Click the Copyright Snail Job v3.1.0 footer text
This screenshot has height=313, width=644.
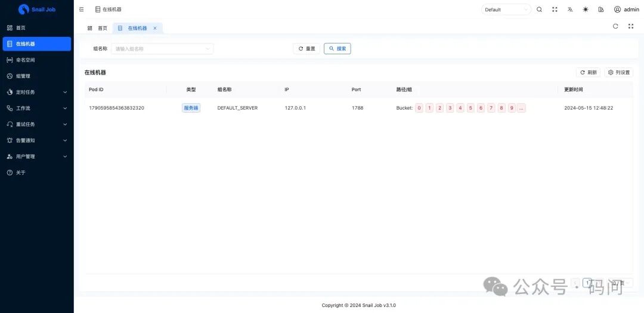coord(358,305)
